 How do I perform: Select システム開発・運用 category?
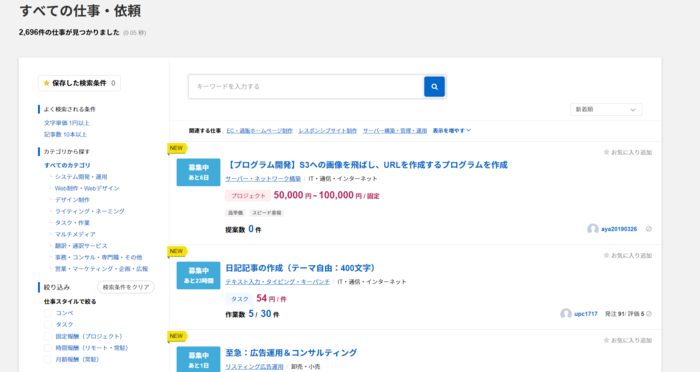(81, 177)
